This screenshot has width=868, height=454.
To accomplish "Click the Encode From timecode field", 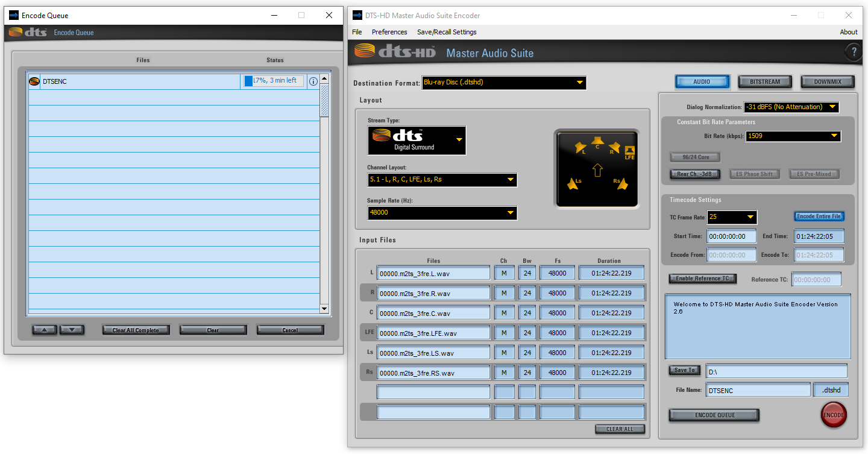I will [x=731, y=255].
